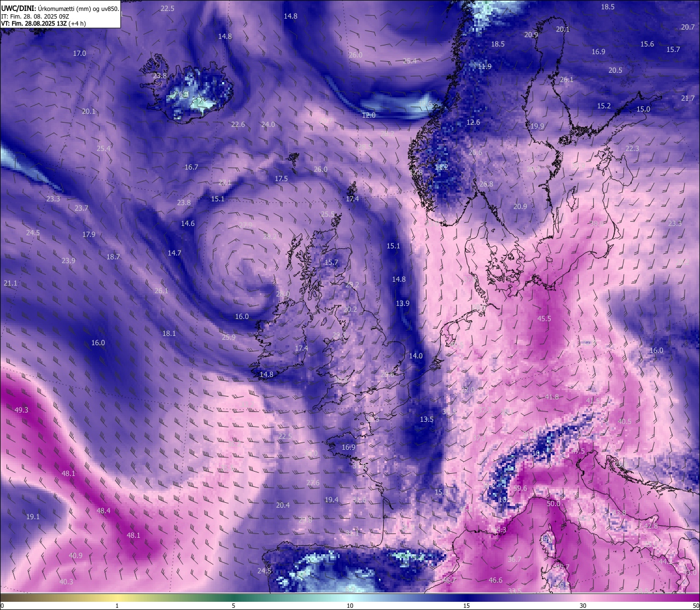Click the legend tick label 50
The width and height of the screenshot is (700, 610).
point(696,606)
